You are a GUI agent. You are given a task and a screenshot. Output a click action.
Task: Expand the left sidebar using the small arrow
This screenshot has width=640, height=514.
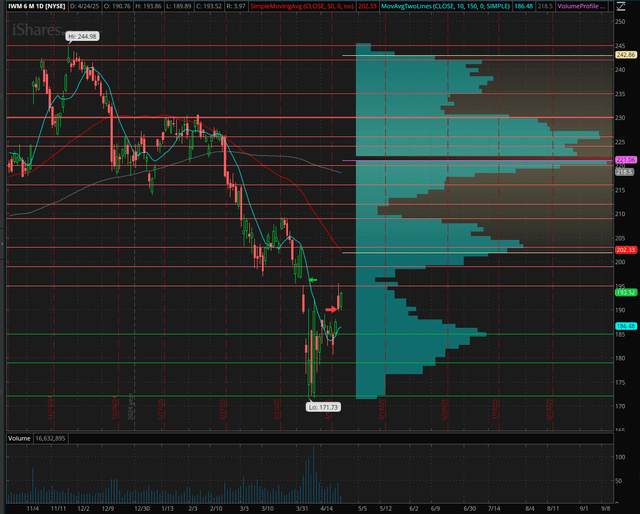point(2,244)
